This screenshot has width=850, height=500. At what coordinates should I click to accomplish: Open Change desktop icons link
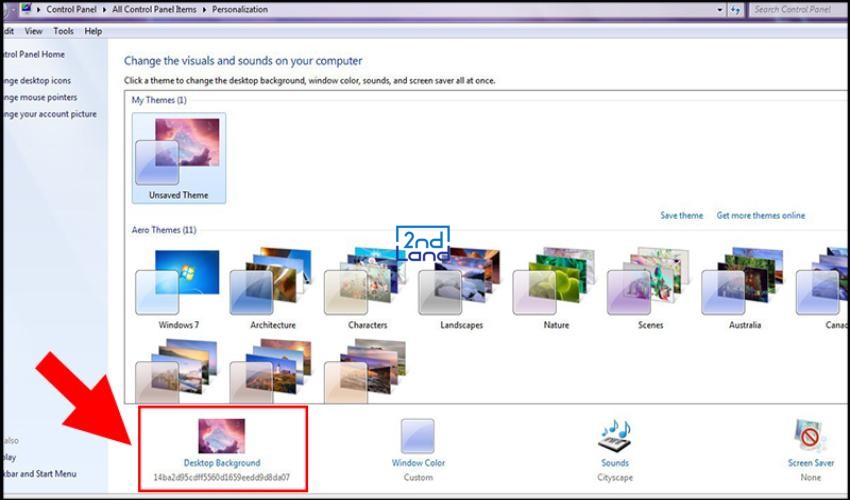tap(37, 80)
